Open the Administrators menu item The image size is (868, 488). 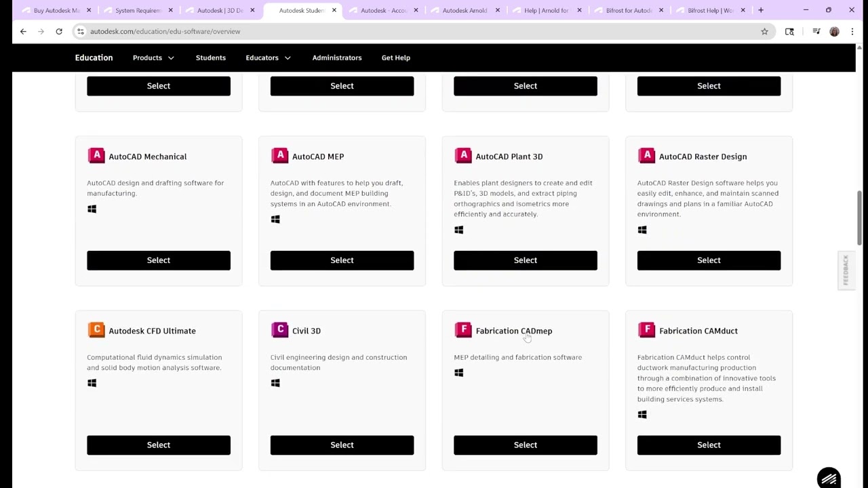[337, 58]
